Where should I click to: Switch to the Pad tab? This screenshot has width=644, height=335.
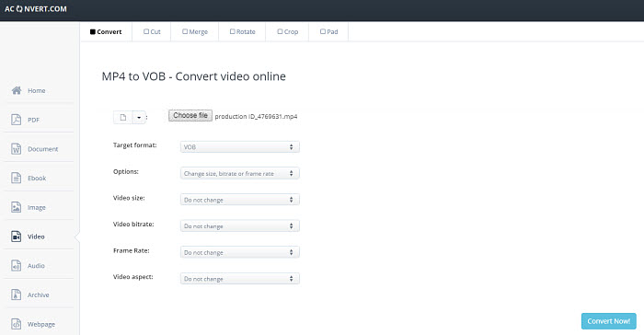(328, 31)
